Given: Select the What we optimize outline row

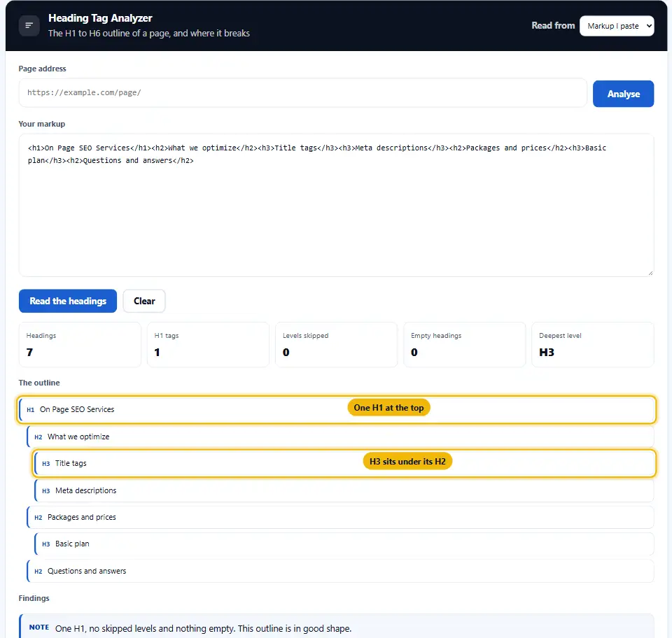Looking at the screenshot, I should point(340,437).
